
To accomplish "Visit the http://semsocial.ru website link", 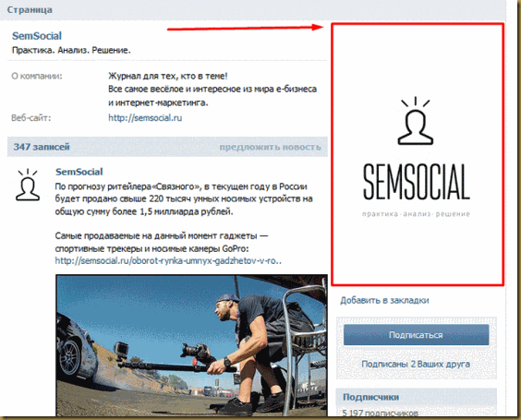I will click(x=145, y=118).
